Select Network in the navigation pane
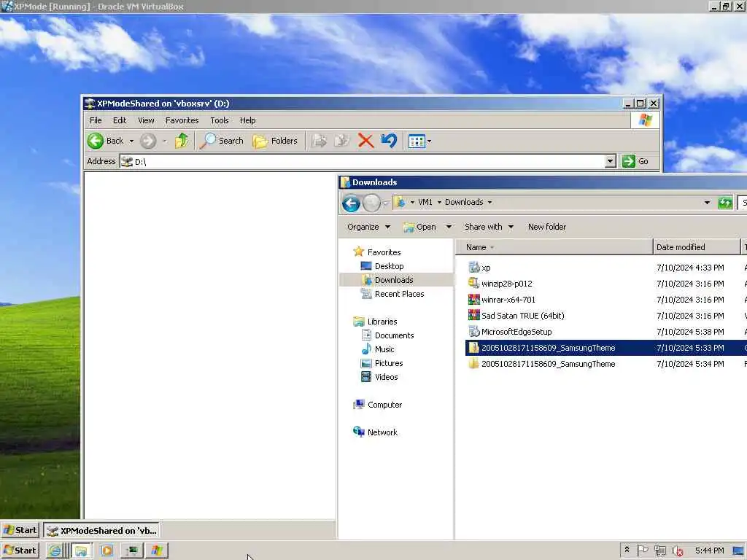747x560 pixels. point(382,432)
